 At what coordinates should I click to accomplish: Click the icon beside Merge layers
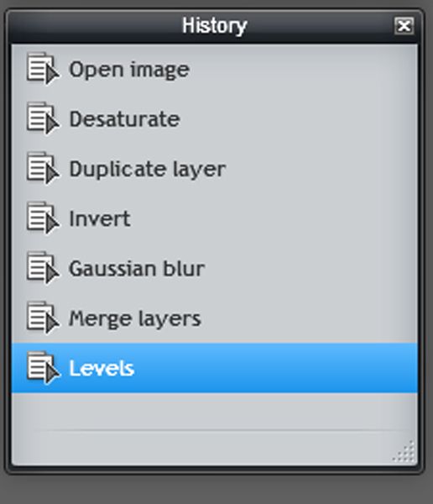[x=43, y=318]
